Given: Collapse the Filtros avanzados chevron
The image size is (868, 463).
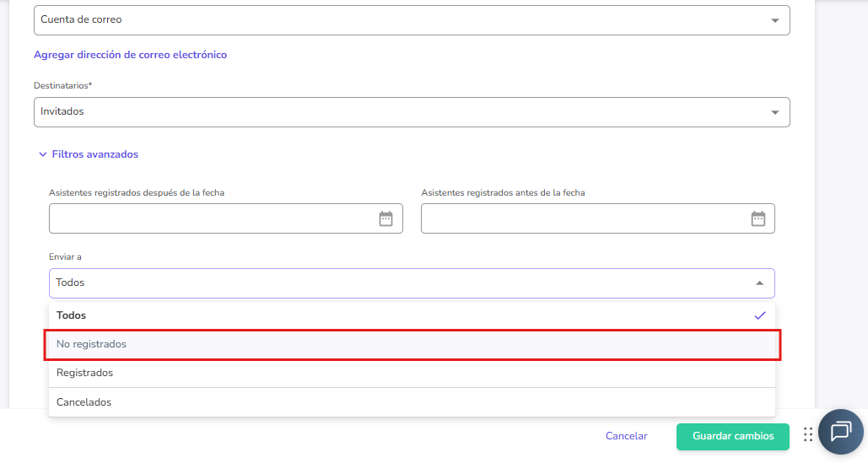Looking at the screenshot, I should (42, 155).
